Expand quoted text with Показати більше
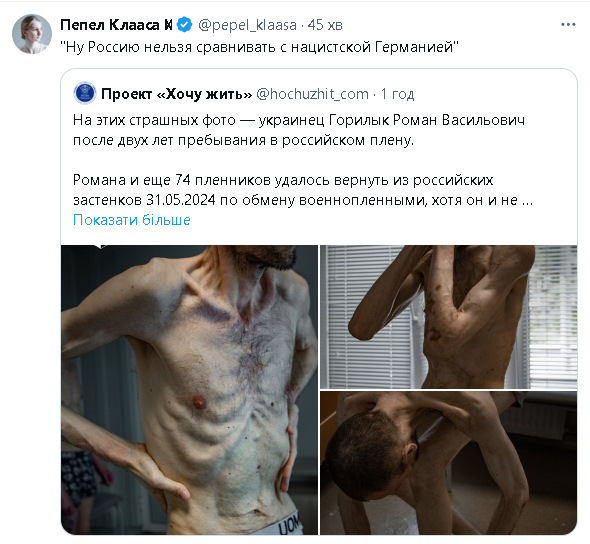The width and height of the screenshot is (590, 544). (x=132, y=220)
